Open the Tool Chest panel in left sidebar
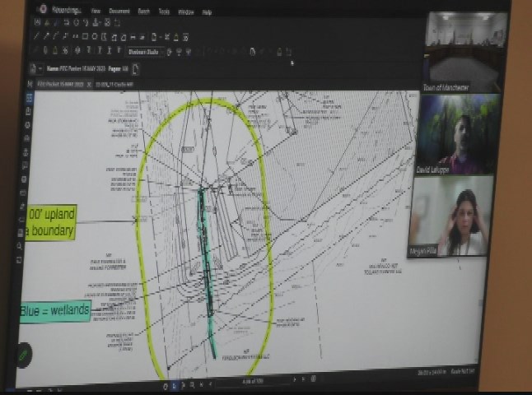Screen dimensions: 532x395 [x=26, y=139]
